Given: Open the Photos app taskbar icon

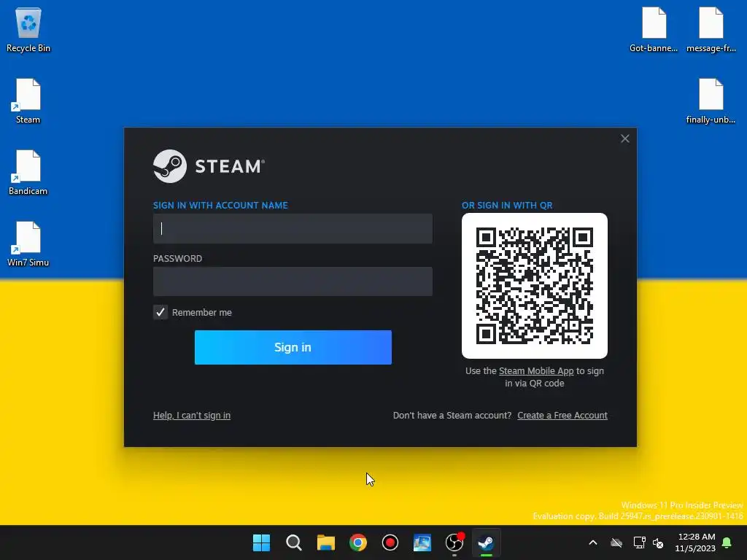Looking at the screenshot, I should coord(422,542).
